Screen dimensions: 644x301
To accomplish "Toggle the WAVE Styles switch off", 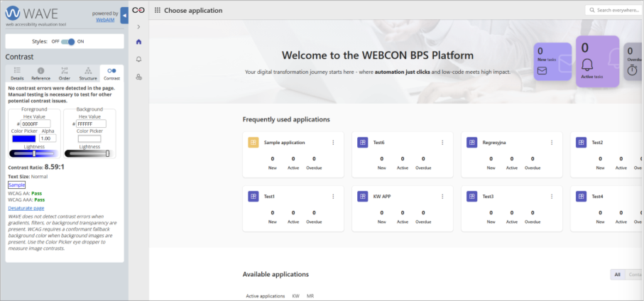I will [x=68, y=42].
